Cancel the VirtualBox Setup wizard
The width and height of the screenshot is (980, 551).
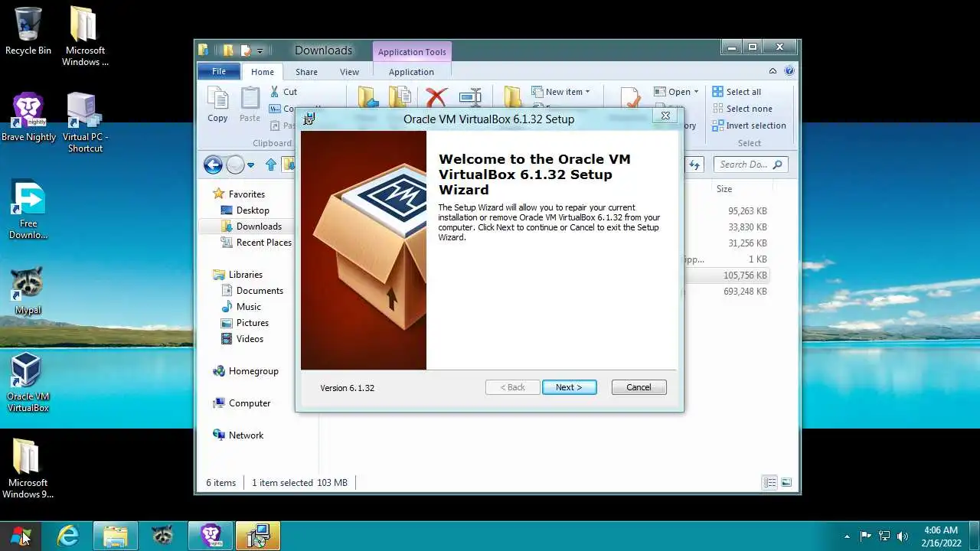click(639, 387)
